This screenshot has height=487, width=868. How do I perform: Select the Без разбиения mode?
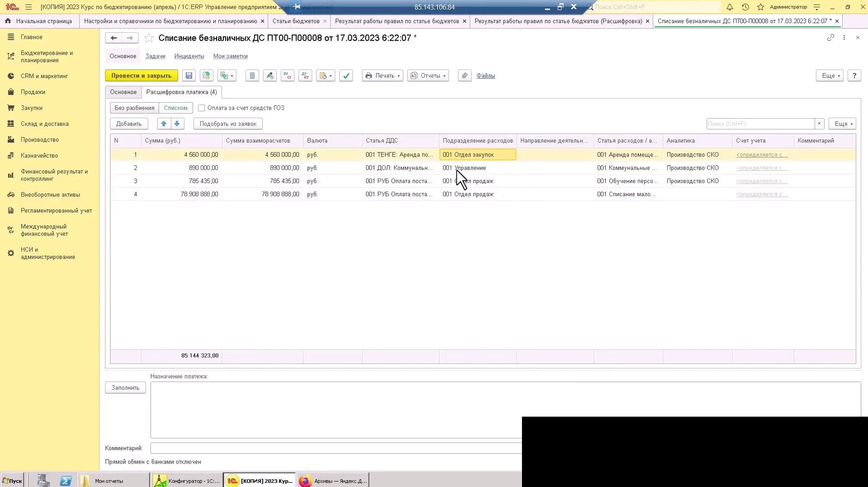click(134, 108)
